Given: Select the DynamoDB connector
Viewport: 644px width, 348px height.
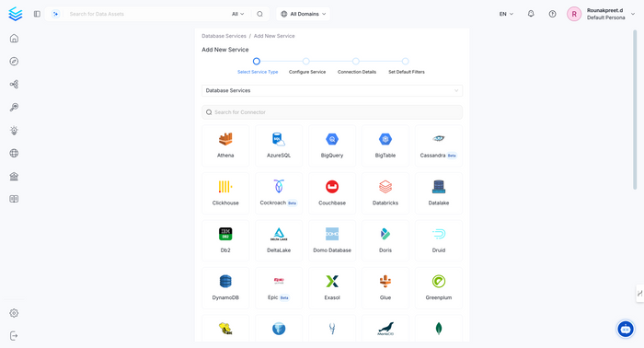Looking at the screenshot, I should pos(225,288).
